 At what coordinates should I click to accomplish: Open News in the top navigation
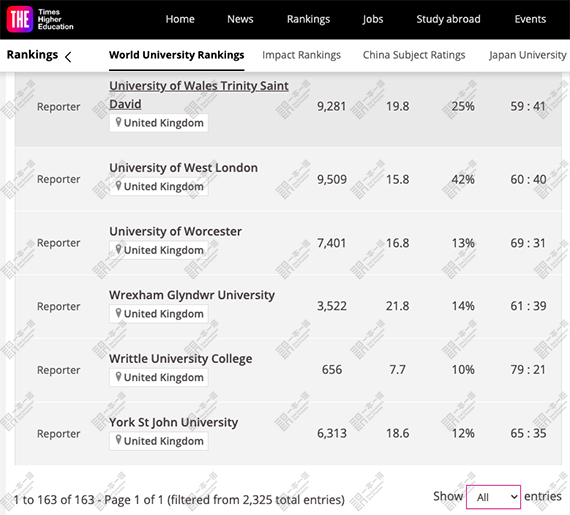(240, 19)
